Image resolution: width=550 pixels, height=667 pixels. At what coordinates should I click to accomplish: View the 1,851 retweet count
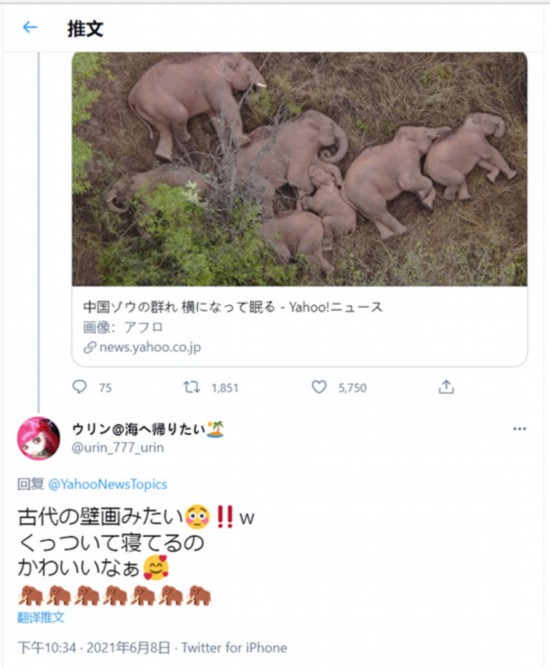pos(225,388)
